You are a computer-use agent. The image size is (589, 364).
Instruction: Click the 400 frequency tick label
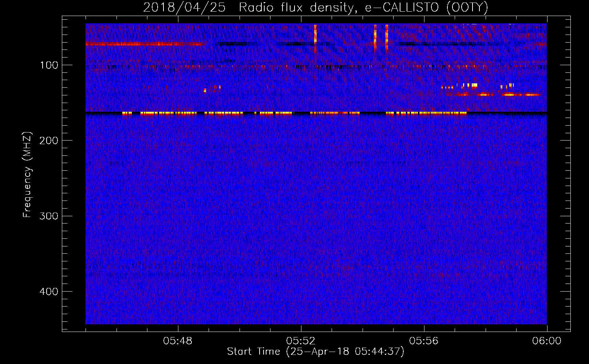click(x=49, y=292)
